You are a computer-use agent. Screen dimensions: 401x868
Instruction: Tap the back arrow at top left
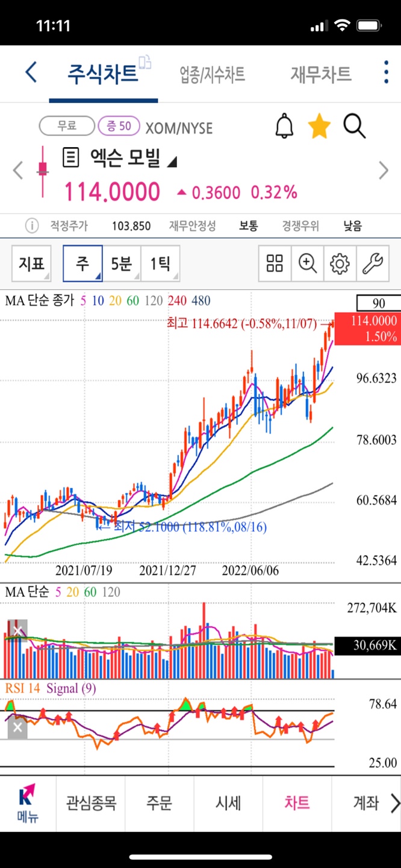coord(31,73)
